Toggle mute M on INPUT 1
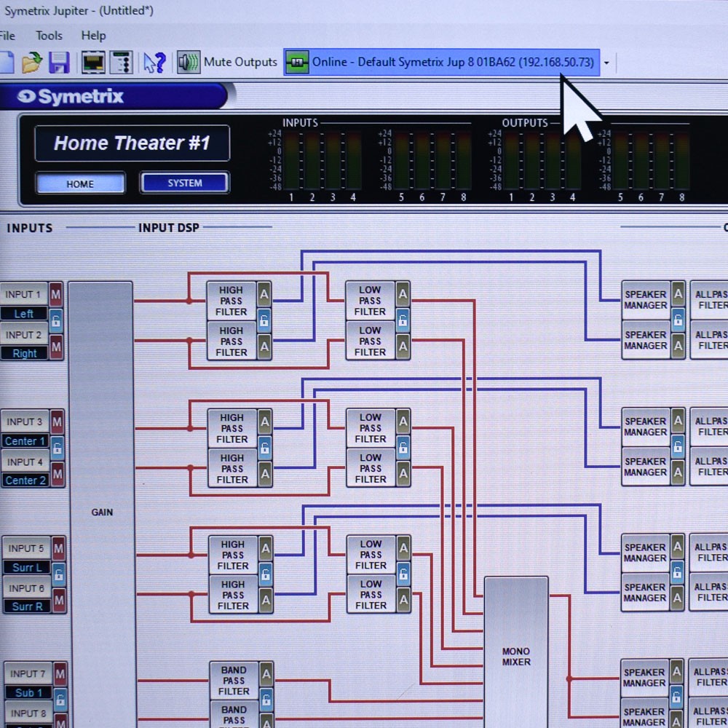728x728 pixels. click(x=56, y=294)
